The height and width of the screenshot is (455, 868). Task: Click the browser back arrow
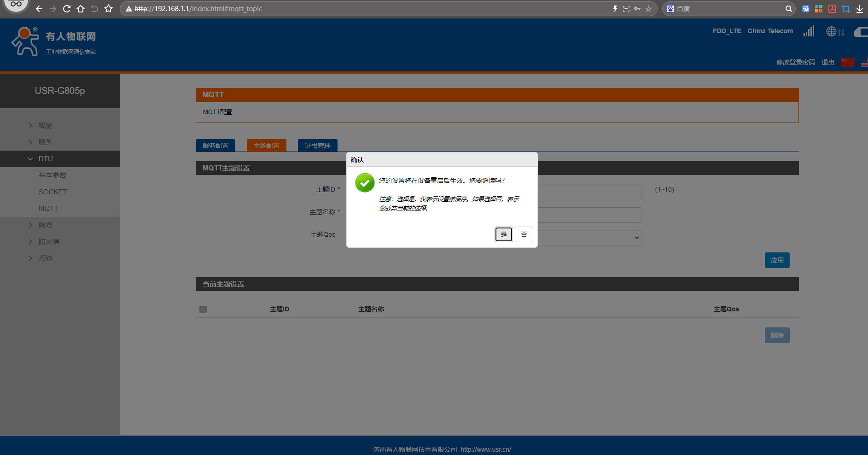point(39,9)
